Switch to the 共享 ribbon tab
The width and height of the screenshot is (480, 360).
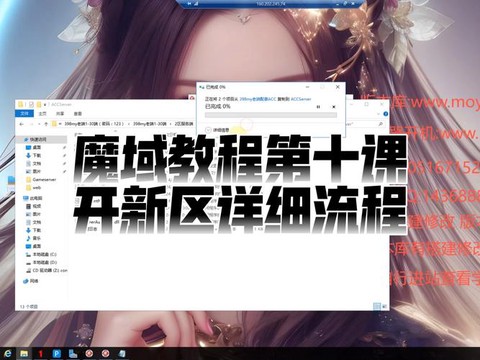[60, 114]
